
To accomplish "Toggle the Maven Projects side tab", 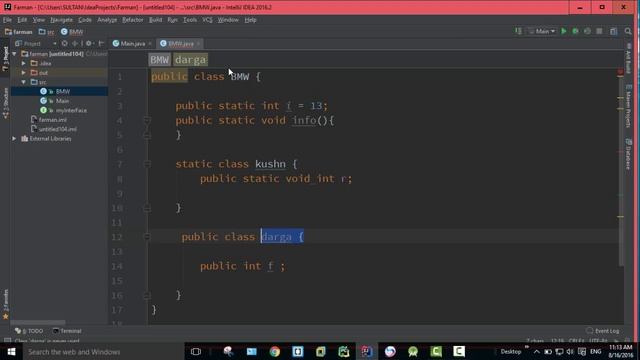I will click(x=629, y=106).
